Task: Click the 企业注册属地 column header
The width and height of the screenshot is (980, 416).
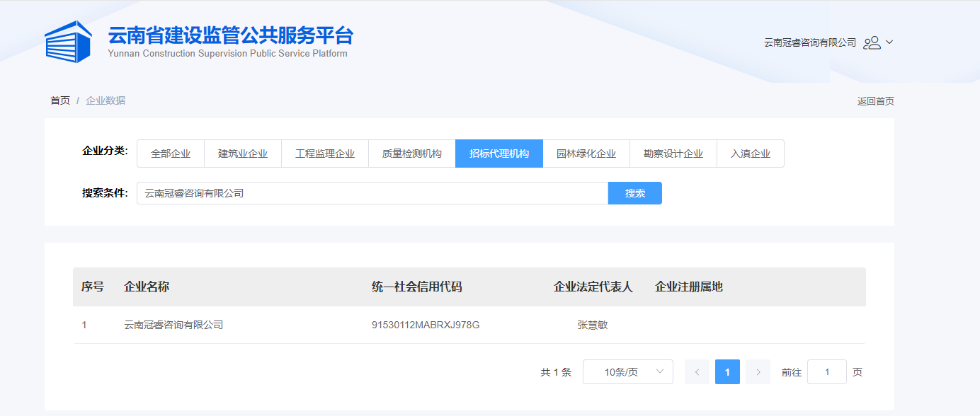Action: click(689, 287)
